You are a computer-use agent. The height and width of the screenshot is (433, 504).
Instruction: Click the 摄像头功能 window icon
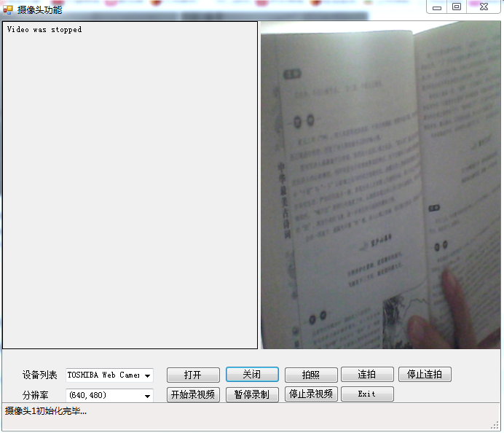tap(8, 10)
